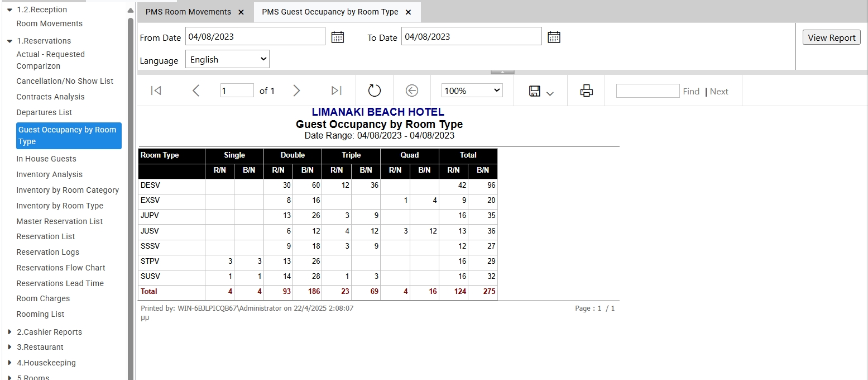
Task: Open Master Reservation List
Action: coord(60,221)
